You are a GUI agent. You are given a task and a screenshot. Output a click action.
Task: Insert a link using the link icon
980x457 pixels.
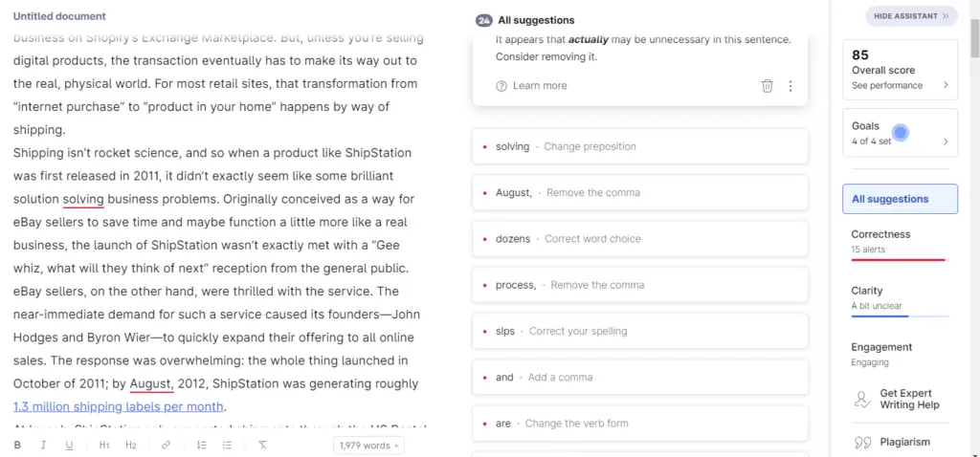pyautogui.click(x=166, y=446)
